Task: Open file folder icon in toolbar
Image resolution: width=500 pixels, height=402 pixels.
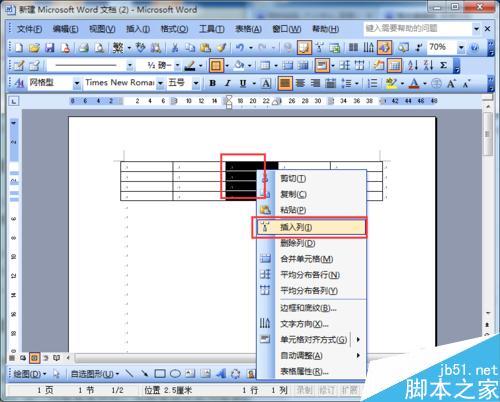Action: 34,48
